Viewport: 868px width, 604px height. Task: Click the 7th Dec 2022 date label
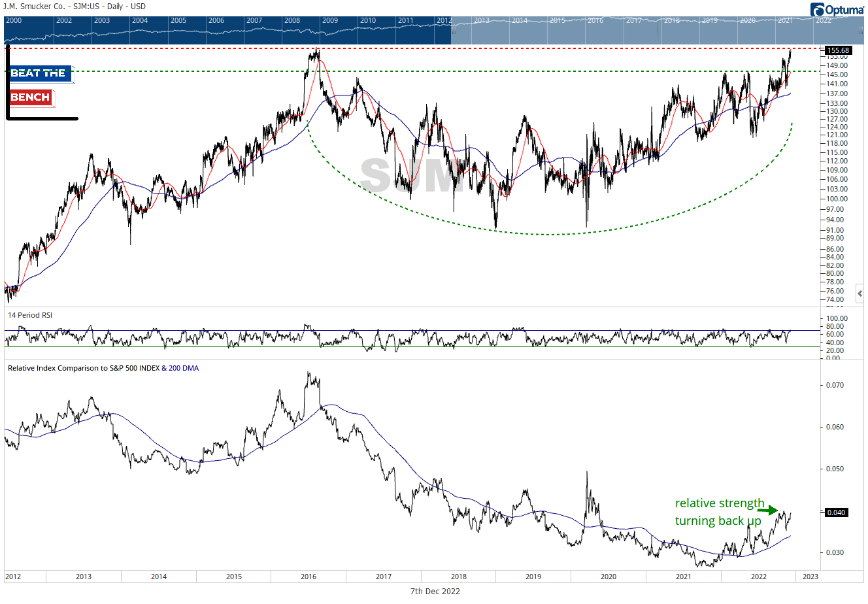(x=435, y=591)
